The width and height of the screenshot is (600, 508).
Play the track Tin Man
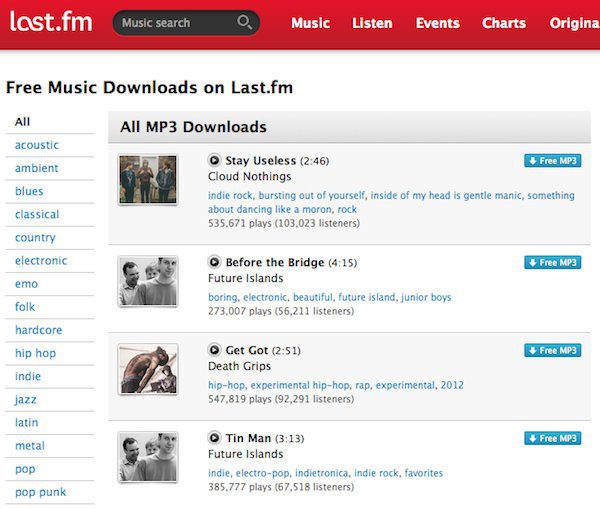click(x=214, y=438)
